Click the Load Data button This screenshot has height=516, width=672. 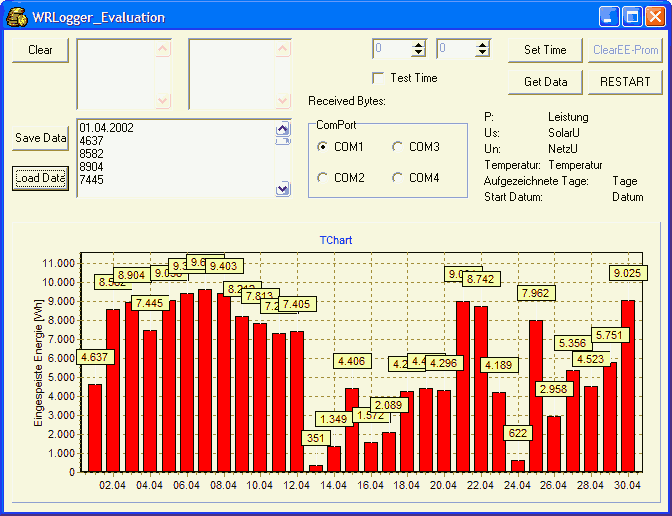(x=40, y=178)
